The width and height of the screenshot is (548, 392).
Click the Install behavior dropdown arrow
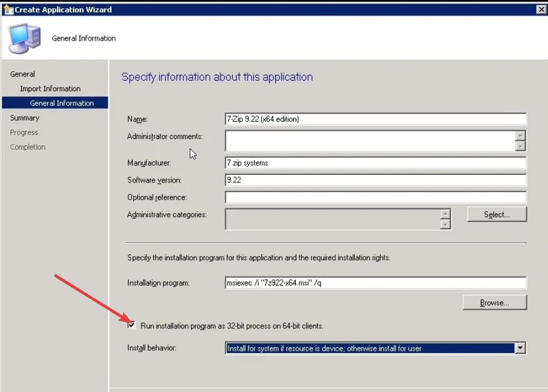(520, 348)
